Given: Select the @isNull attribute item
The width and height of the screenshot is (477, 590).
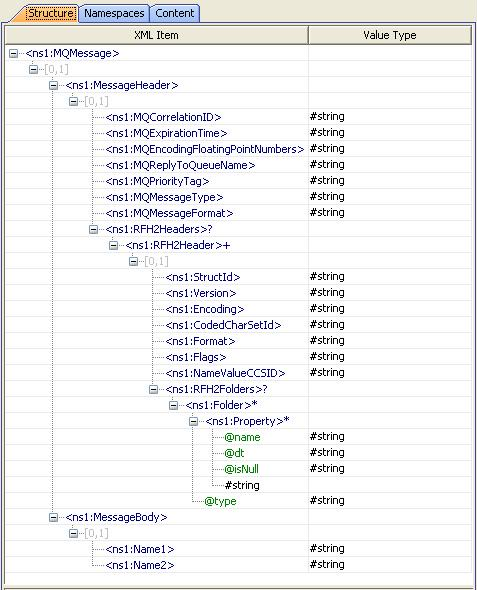Looking at the screenshot, I should click(242, 469).
